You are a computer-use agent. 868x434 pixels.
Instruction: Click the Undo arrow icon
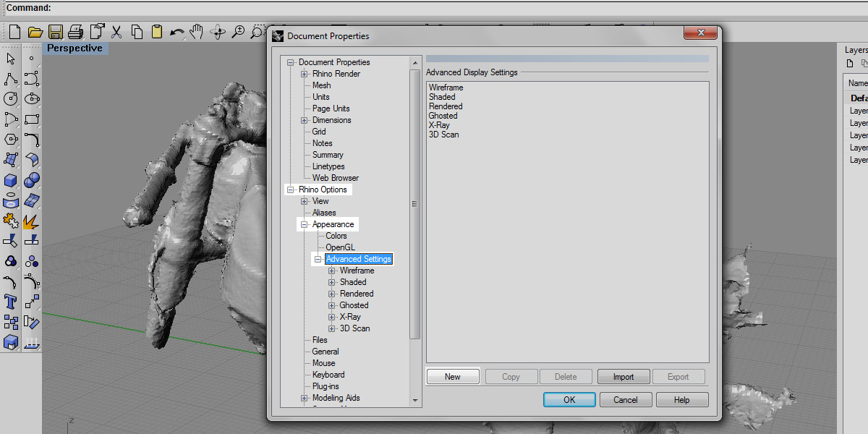[x=176, y=32]
